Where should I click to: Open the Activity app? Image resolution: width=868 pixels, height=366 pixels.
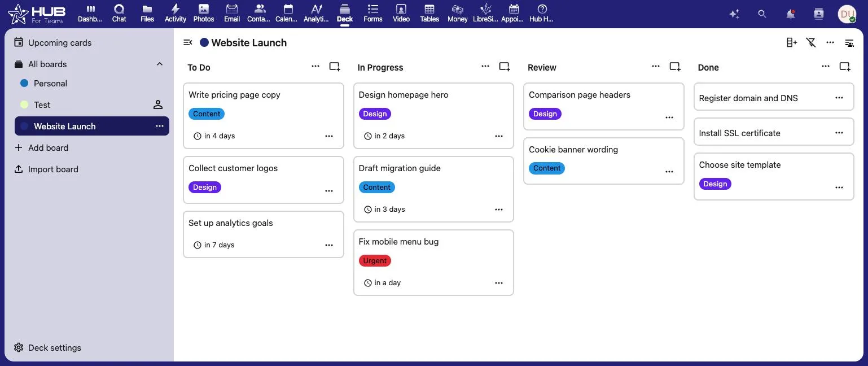pyautogui.click(x=176, y=14)
